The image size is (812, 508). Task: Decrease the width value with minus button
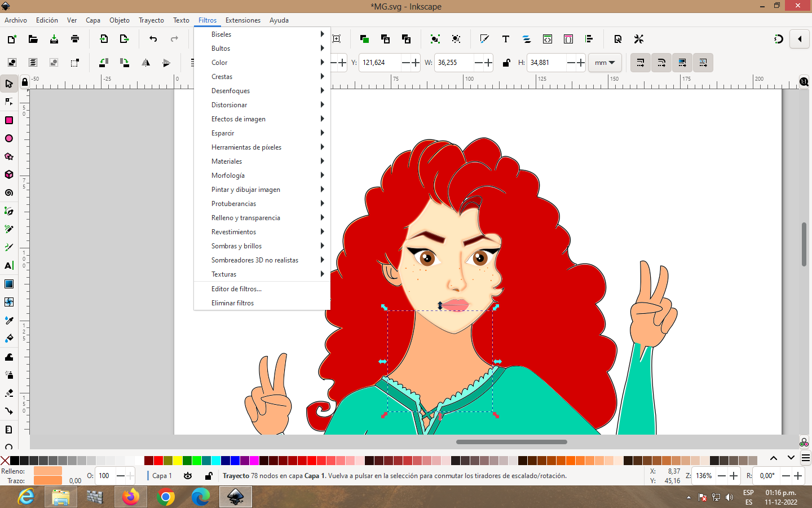tap(479, 63)
